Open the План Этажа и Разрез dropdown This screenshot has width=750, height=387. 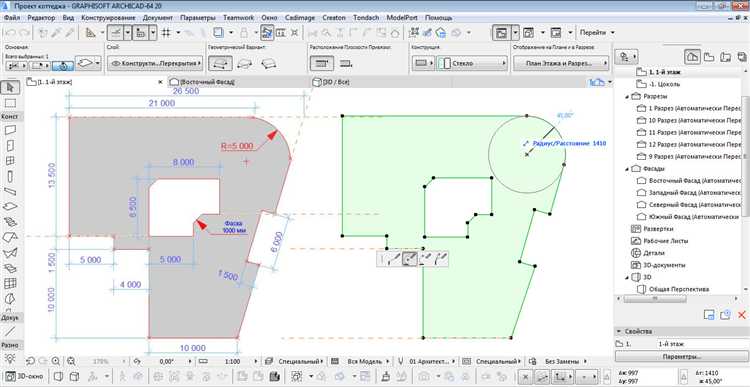click(x=561, y=63)
